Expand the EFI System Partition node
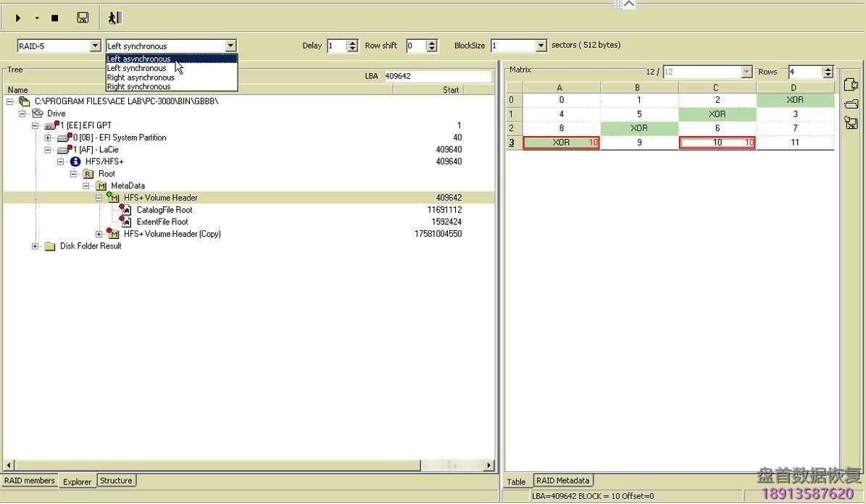This screenshot has height=504, width=866. [48, 138]
